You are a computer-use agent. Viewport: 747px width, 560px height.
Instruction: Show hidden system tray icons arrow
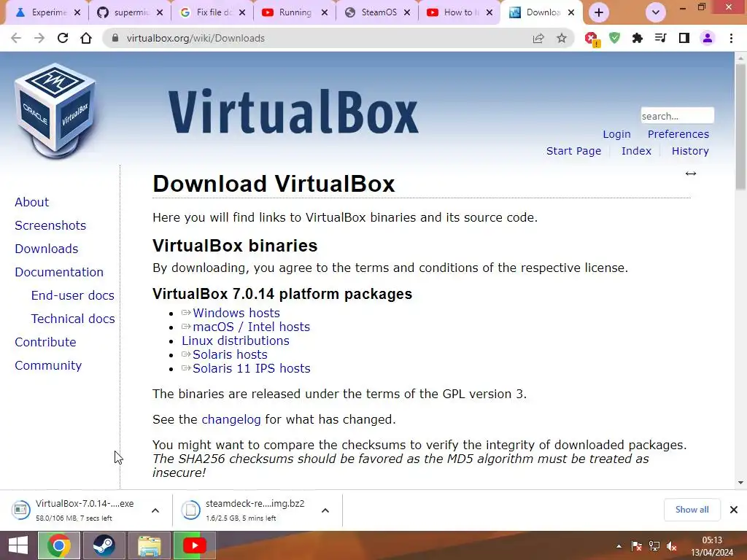(619, 546)
